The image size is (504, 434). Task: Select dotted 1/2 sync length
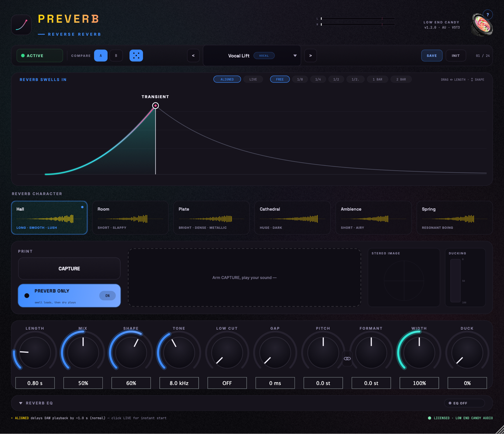tap(355, 79)
